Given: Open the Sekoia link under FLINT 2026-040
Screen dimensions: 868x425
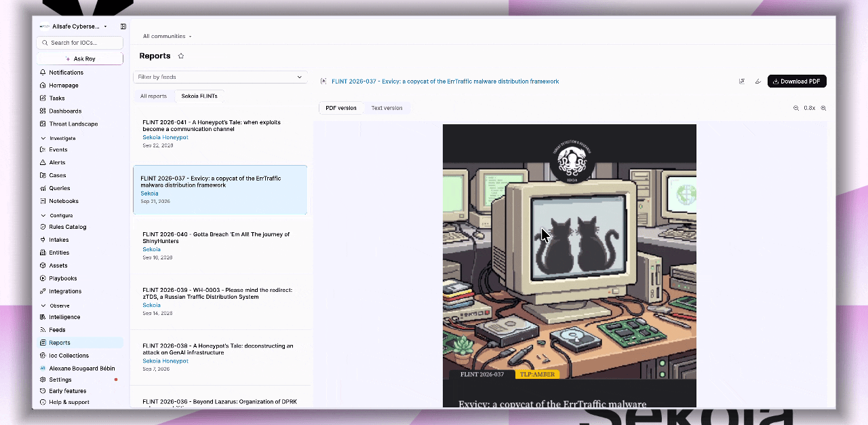Looking at the screenshot, I should click(x=151, y=249).
